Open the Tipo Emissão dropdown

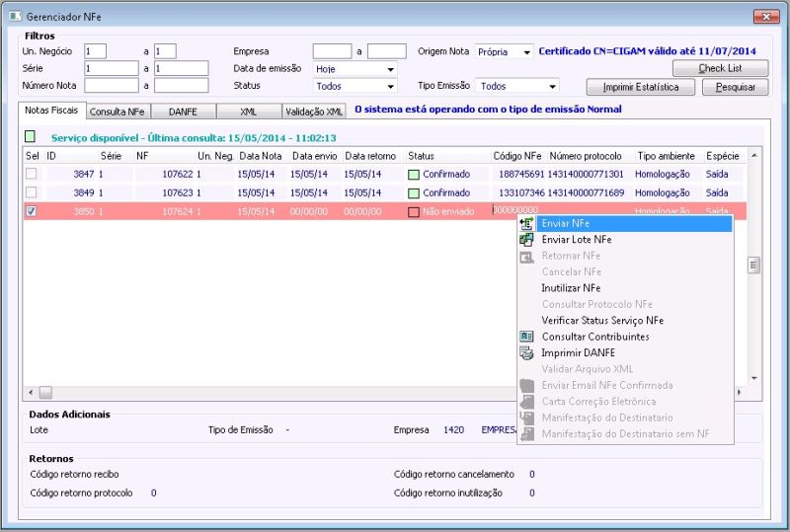(x=552, y=86)
